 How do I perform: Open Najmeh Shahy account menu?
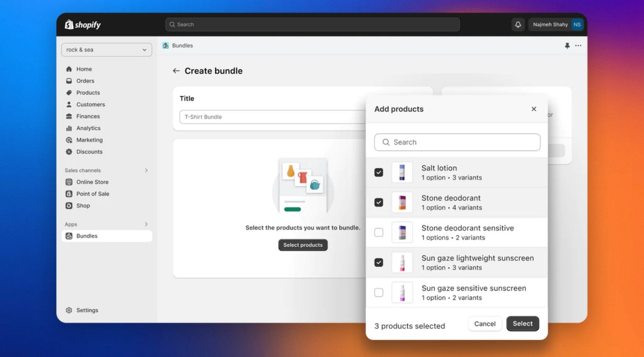click(556, 25)
